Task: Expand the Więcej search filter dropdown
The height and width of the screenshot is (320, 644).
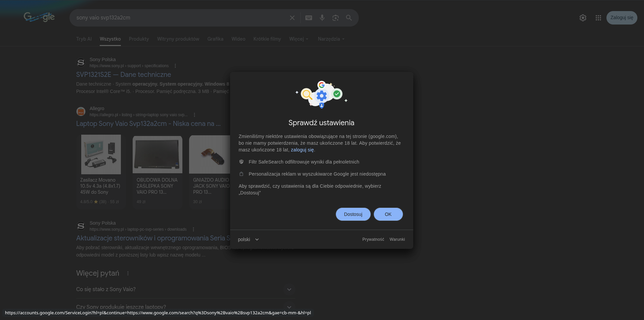Action: tap(299, 39)
